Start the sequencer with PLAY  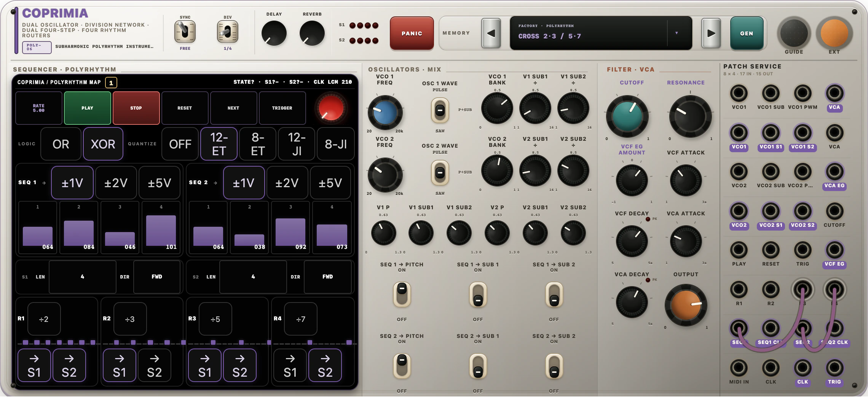[x=88, y=108]
